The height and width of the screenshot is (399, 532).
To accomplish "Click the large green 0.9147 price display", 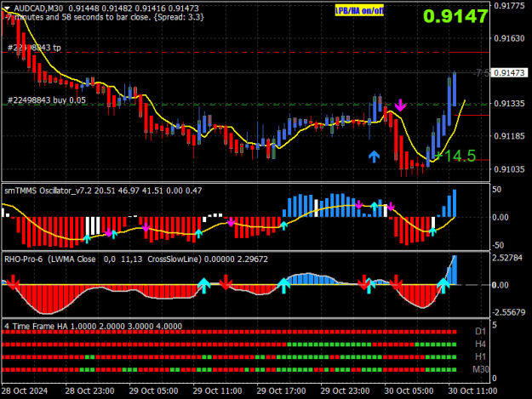I will (455, 16).
